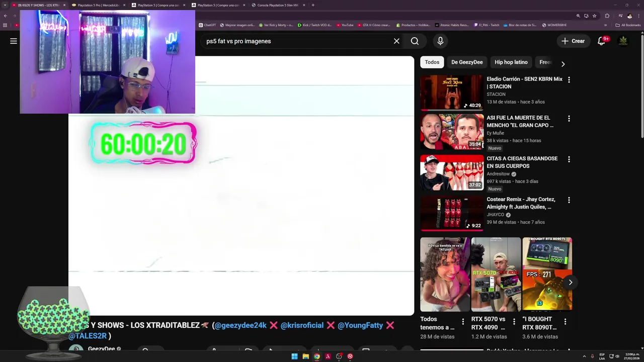Screen dimensions: 644x362
Task: Open the El Mencho video thumbnail
Action: point(452,132)
